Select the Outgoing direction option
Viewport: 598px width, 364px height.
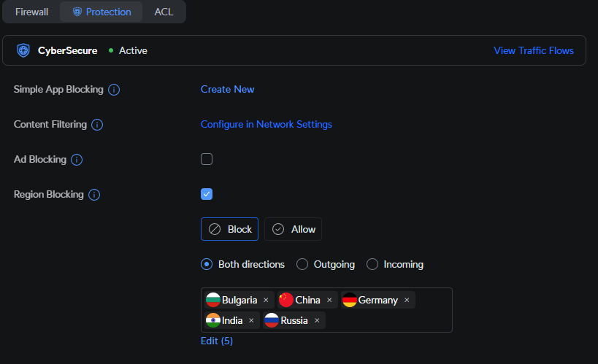(x=302, y=264)
